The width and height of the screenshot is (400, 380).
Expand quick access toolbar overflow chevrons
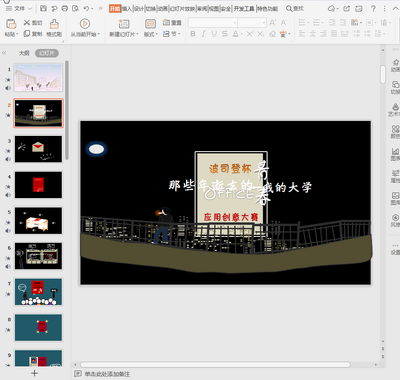[100, 8]
